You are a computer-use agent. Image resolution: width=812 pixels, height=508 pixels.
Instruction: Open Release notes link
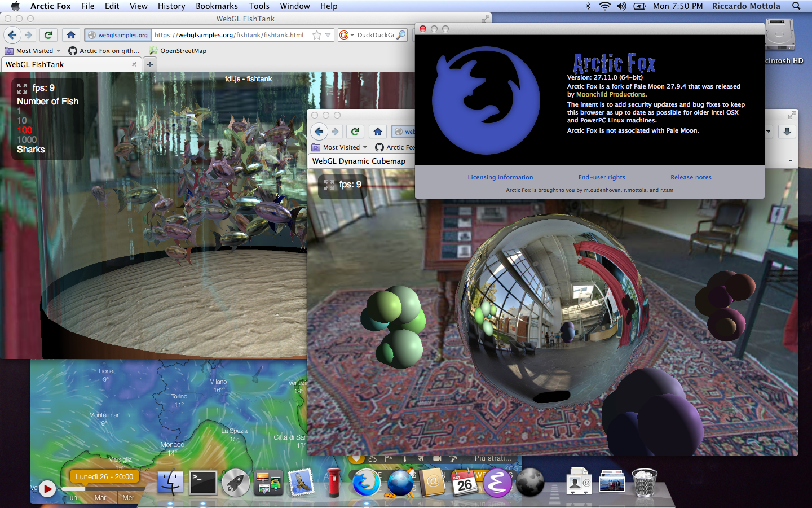(691, 177)
